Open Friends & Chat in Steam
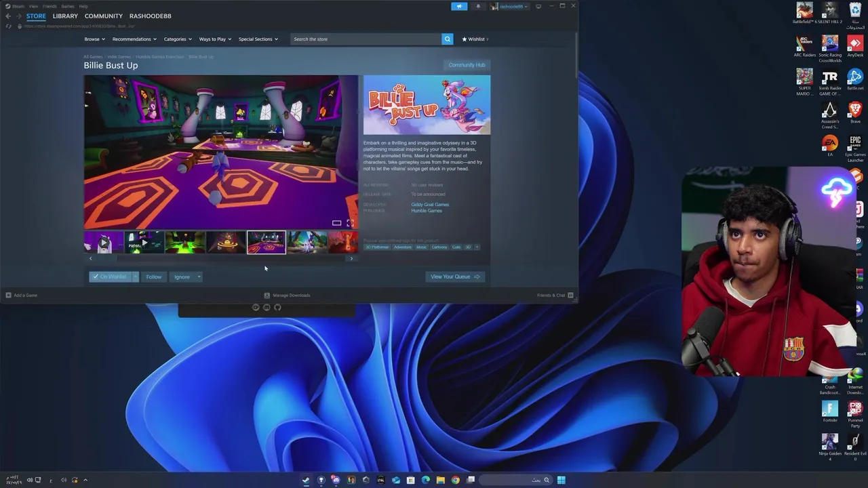Viewport: 868px width, 488px height. coord(555,295)
